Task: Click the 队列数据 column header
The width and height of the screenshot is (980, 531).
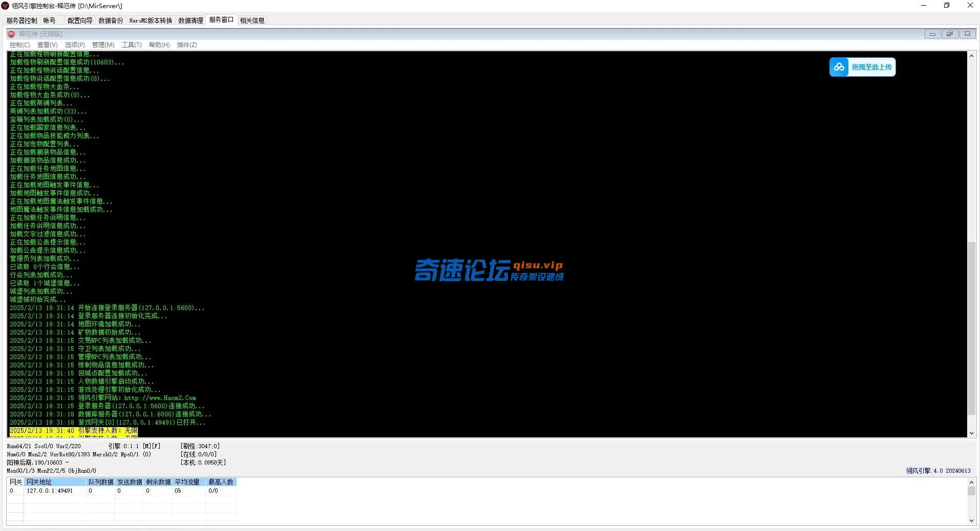Action: coord(100,482)
